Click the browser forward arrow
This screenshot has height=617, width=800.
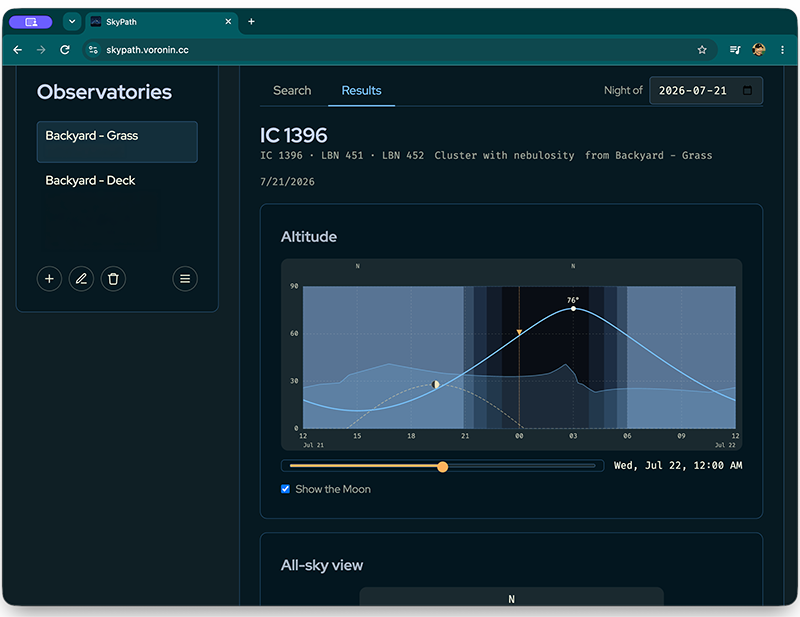point(41,50)
